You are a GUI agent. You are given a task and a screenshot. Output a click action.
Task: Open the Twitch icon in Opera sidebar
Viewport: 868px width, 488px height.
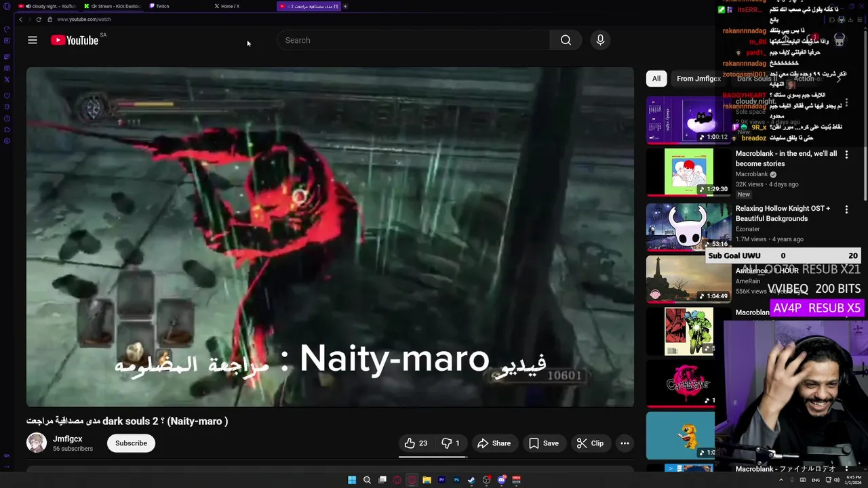click(x=7, y=57)
